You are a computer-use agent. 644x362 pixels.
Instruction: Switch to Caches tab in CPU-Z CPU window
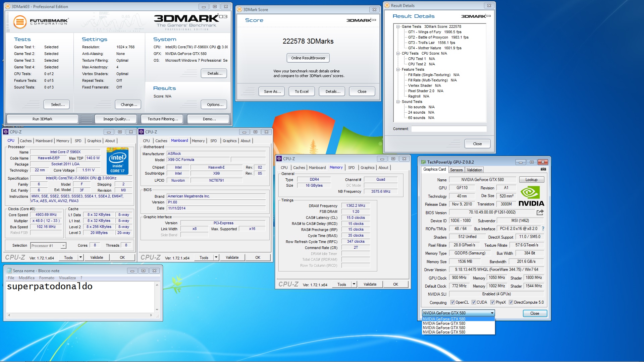25,141
